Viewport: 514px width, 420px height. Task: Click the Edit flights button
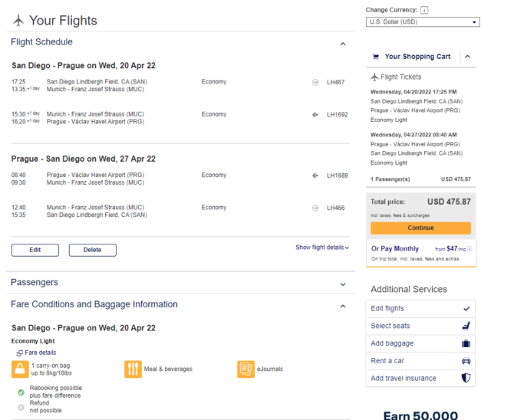[420, 309]
